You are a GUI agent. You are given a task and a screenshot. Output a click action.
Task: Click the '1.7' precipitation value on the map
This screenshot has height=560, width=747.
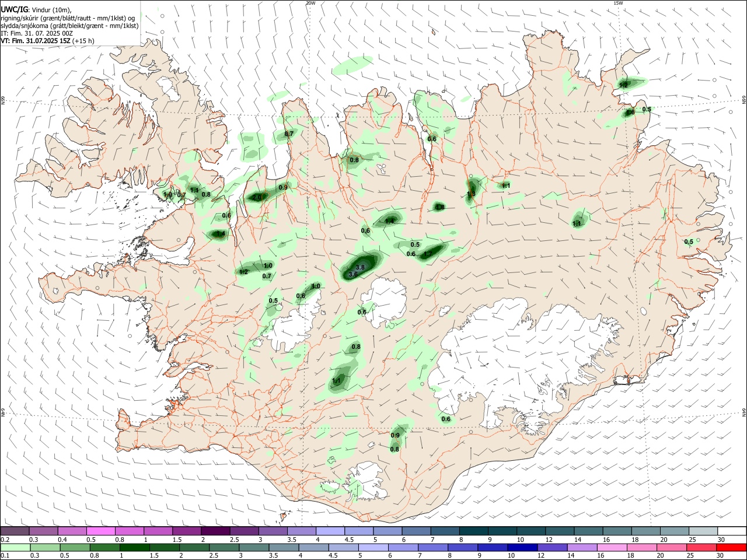(x=428, y=254)
